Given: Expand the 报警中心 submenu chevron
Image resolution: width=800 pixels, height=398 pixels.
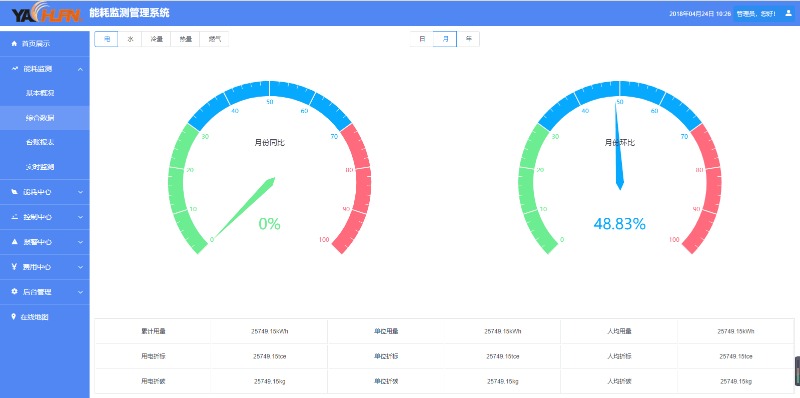Looking at the screenshot, I should [x=81, y=242].
